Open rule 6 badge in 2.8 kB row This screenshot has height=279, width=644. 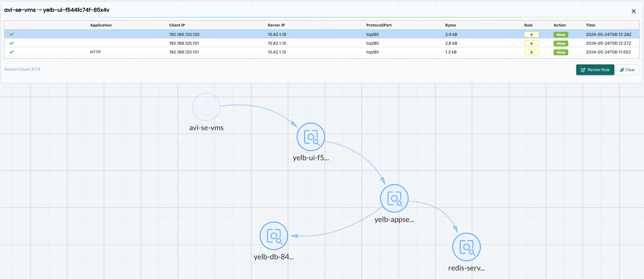(531, 44)
